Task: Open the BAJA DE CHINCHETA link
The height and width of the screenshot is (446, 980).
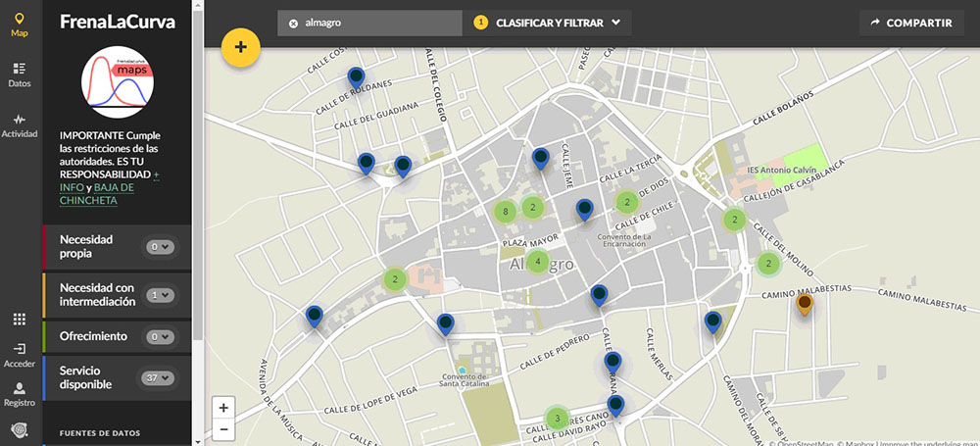Action: (96, 193)
